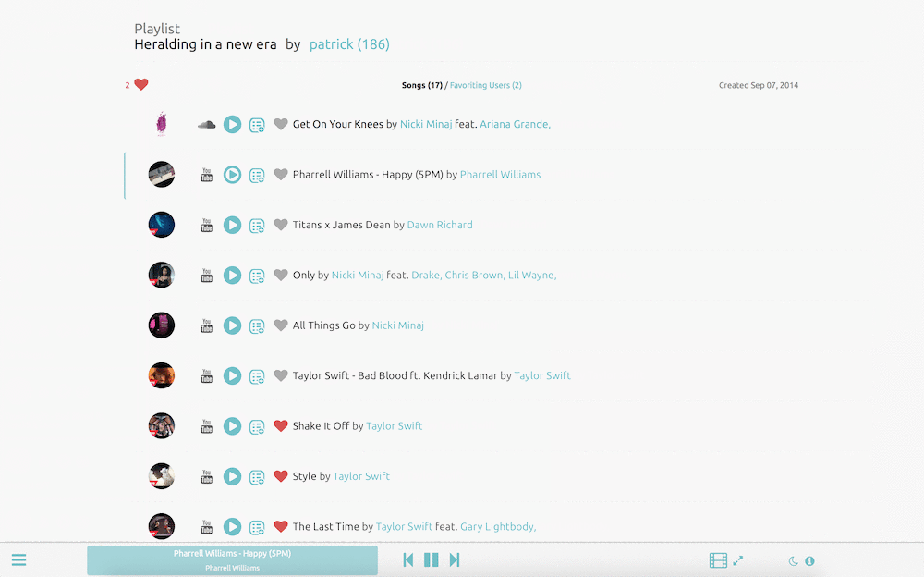Favorite Happy (5PM) with heart icon

pyautogui.click(x=281, y=174)
